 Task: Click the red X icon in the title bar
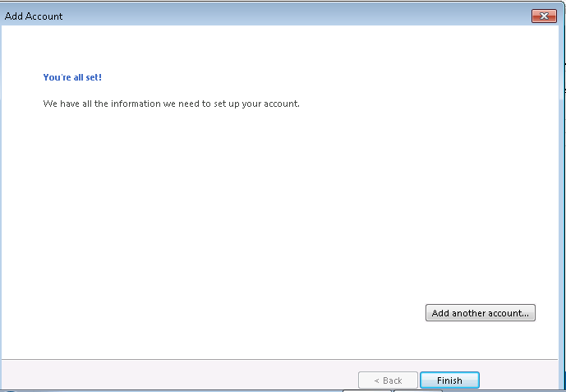(x=544, y=16)
